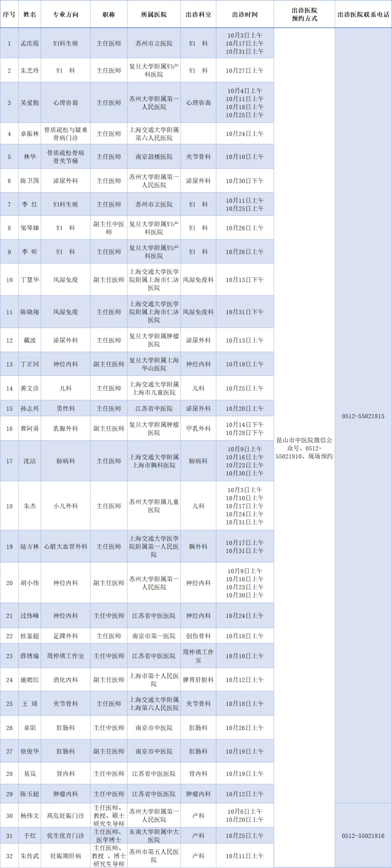Click the 东南大学附属中大医院 hospital cell
392x868 pixels.
[x=154, y=836]
